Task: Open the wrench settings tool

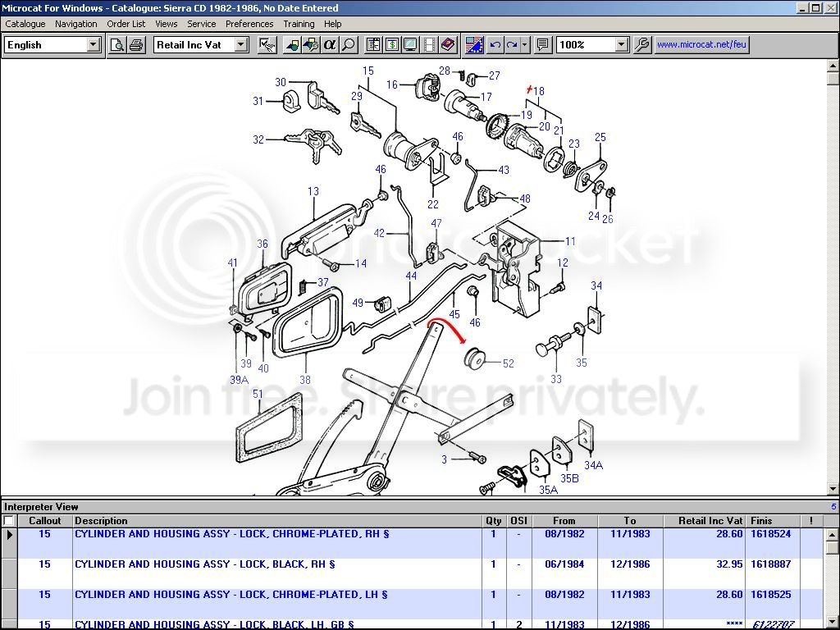Action: 642,45
